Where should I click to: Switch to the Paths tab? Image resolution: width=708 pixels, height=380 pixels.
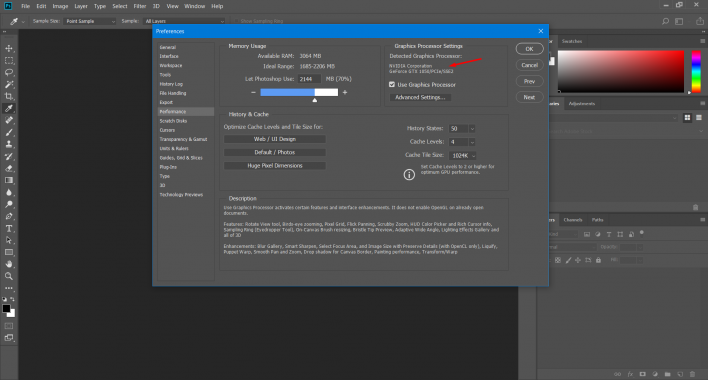tap(597, 220)
